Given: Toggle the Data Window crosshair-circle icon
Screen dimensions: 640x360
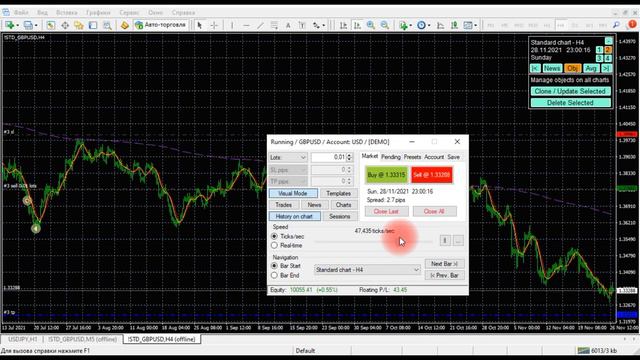Looking at the screenshot, I should click(65, 25).
